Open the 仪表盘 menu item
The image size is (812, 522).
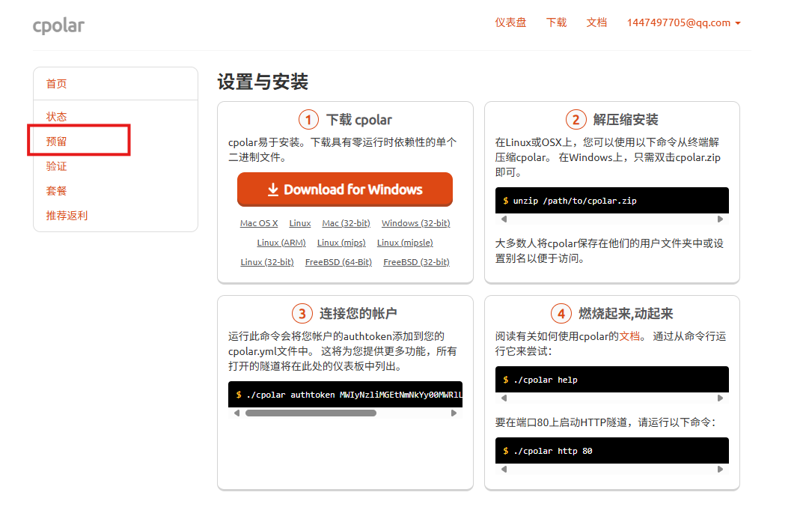(510, 22)
